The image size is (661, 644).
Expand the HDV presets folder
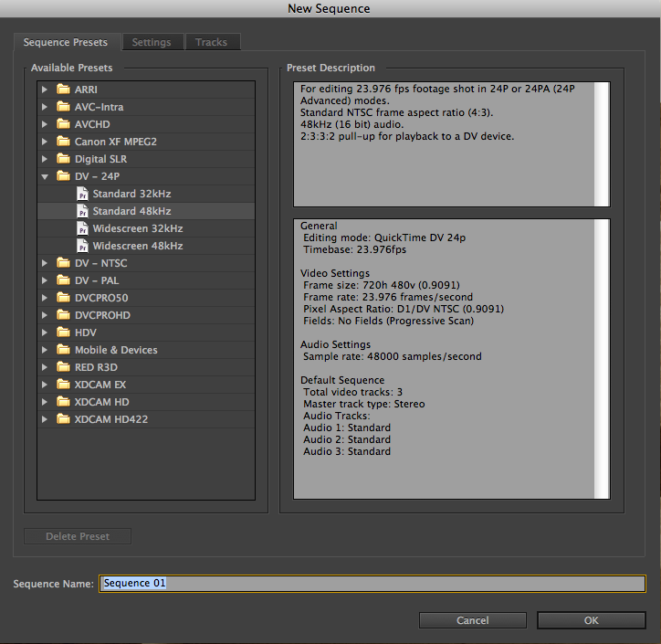pos(44,333)
